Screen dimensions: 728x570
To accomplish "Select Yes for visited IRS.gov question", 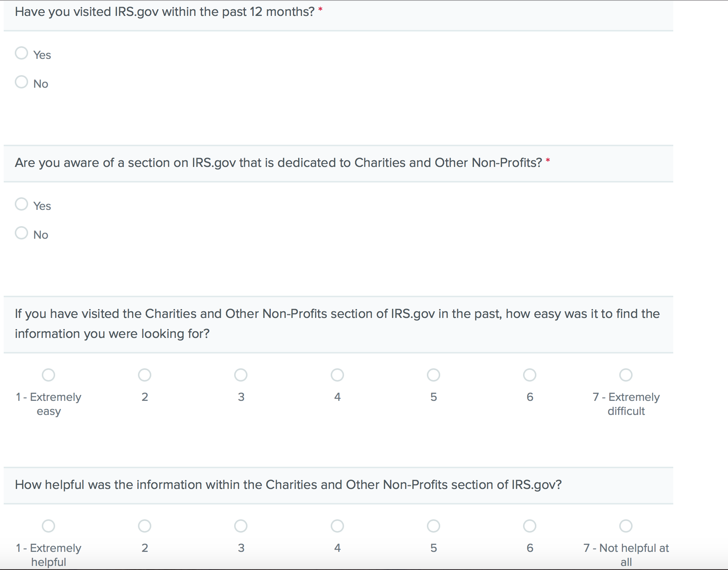I will [21, 53].
